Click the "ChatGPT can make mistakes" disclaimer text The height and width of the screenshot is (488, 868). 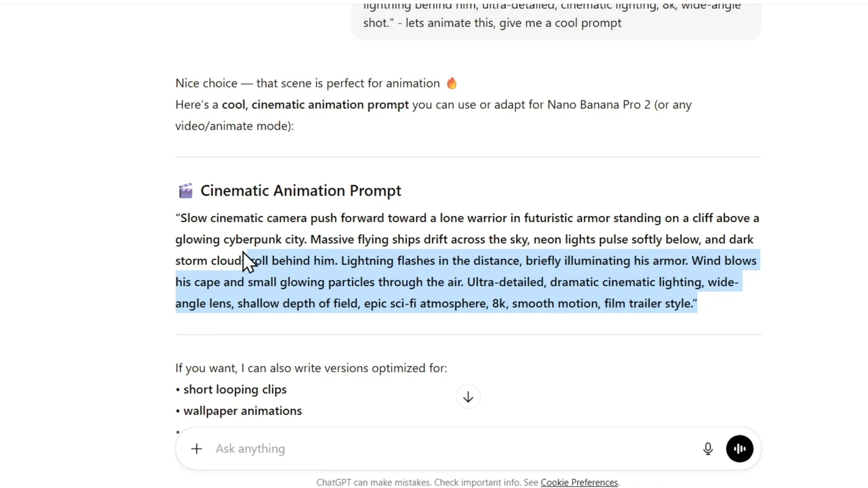pos(427,483)
